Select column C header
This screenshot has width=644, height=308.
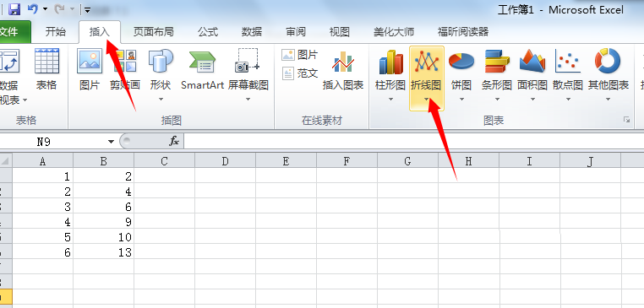point(164,161)
